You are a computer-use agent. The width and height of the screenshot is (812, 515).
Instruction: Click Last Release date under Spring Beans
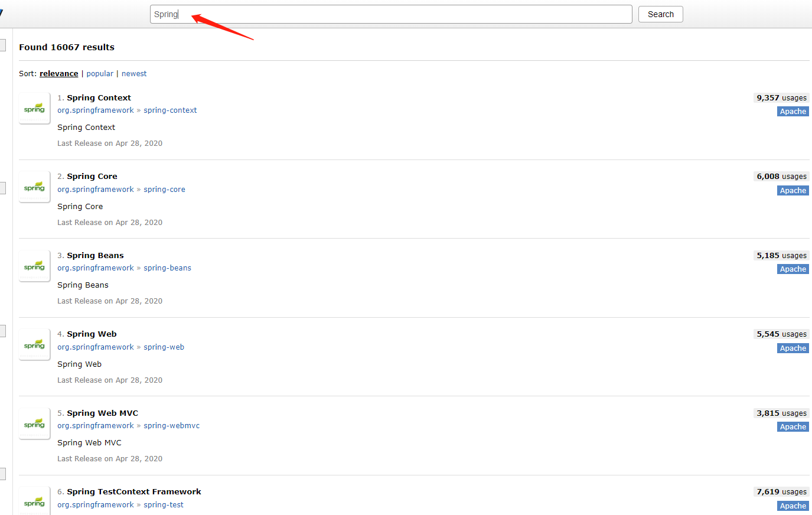[110, 301]
